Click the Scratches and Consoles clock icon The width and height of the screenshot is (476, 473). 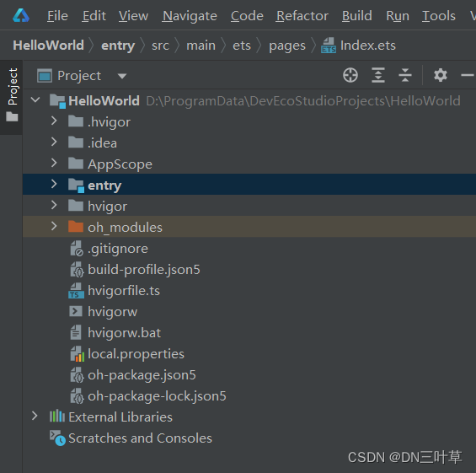click(x=57, y=438)
